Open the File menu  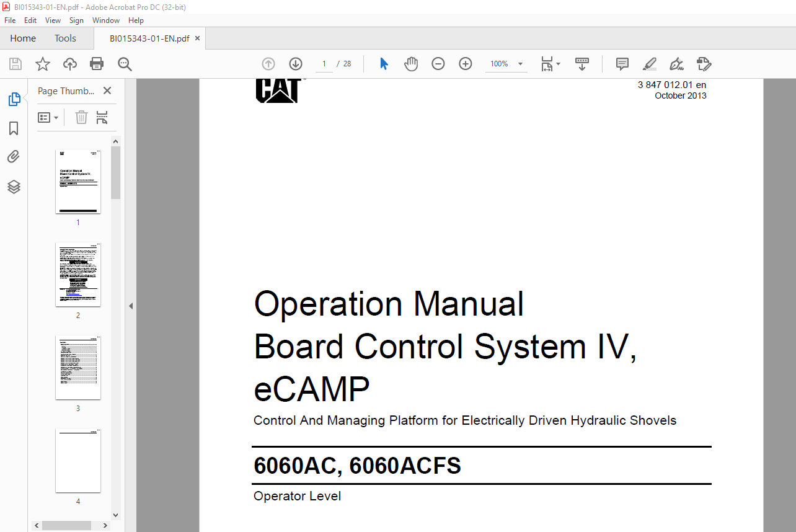[x=10, y=20]
